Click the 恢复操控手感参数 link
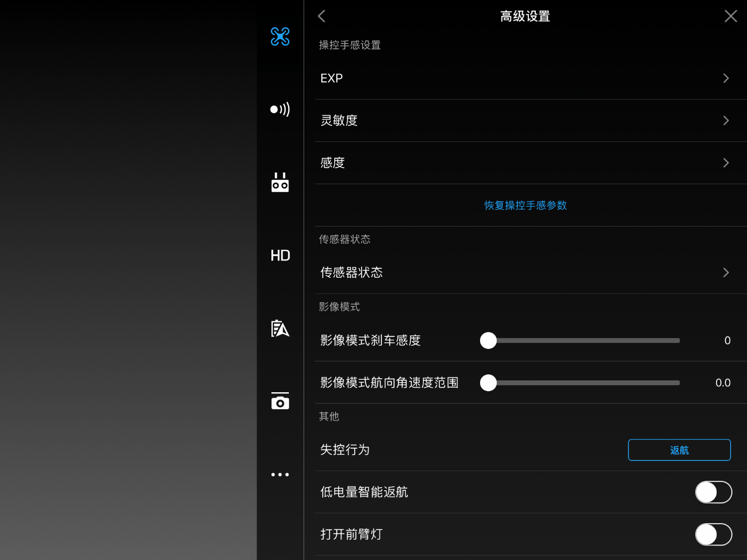The height and width of the screenshot is (560, 747). [525, 205]
